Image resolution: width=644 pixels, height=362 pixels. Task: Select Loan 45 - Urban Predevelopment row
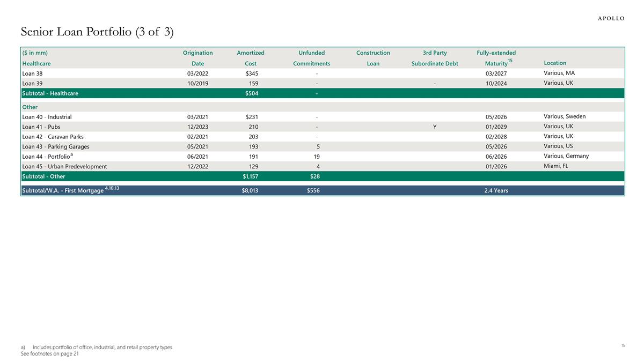[64, 167]
